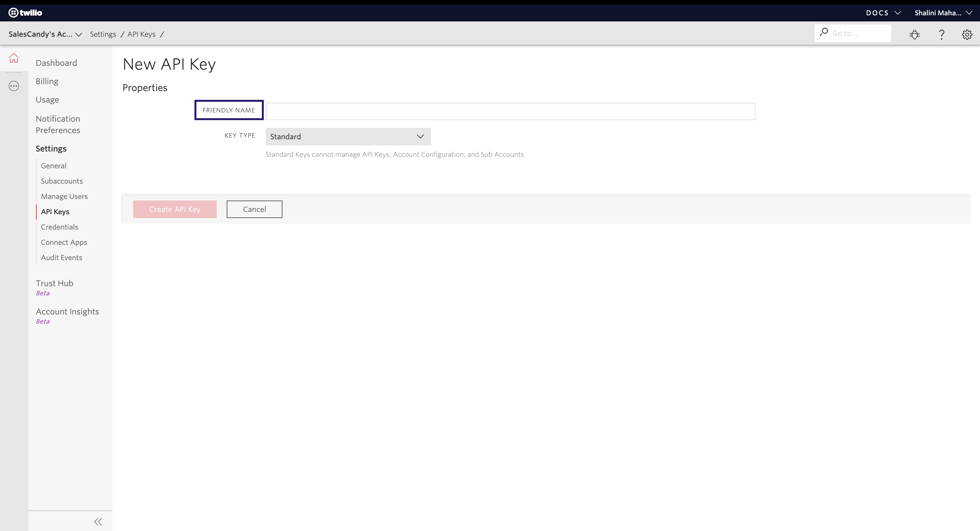Screen dimensions: 980x531
Task: Open the Key Type dropdown showing Standard
Action: click(x=348, y=136)
